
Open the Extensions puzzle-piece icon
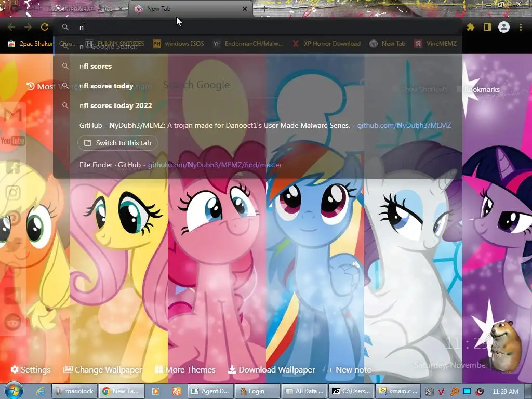click(470, 27)
